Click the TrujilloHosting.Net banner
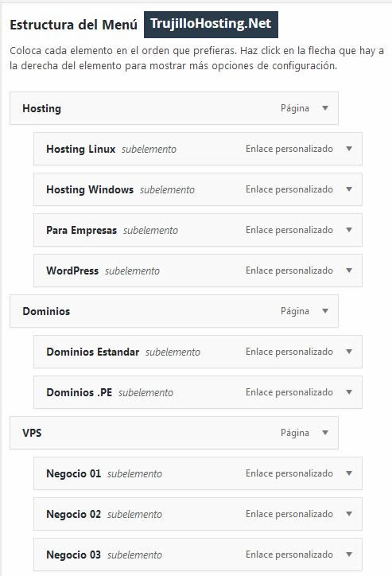 [211, 25]
